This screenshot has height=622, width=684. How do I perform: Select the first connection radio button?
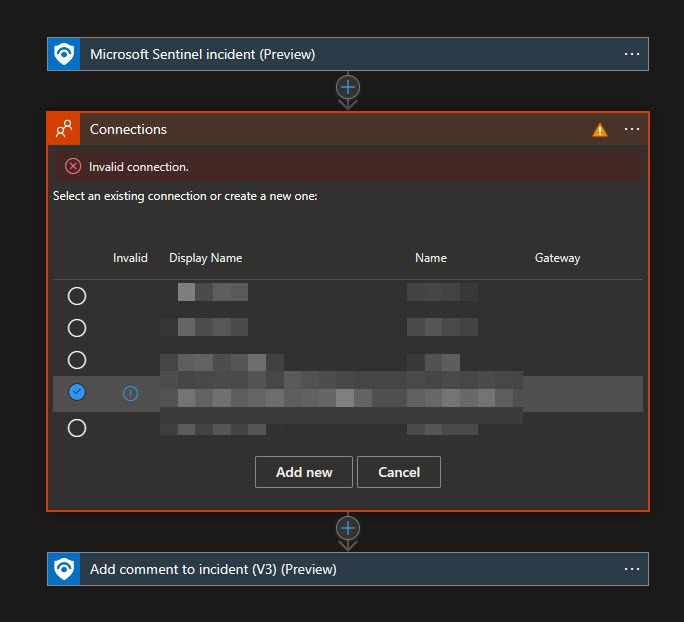point(77,296)
